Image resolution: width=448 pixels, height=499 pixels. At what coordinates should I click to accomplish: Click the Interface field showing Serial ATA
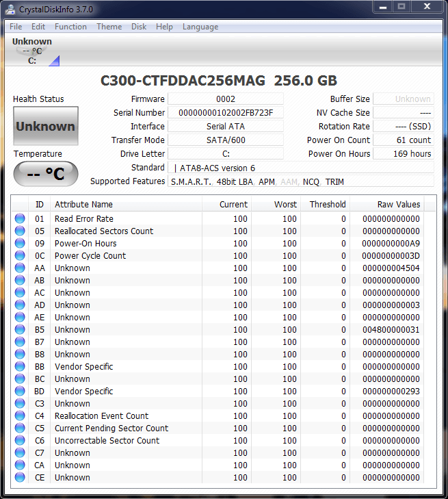pyautogui.click(x=226, y=127)
